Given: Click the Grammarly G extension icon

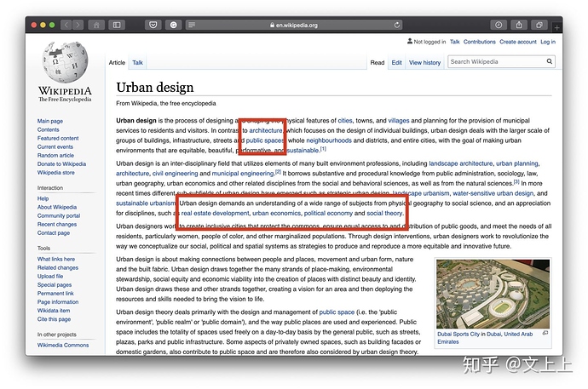Looking at the screenshot, I should coord(173,25).
